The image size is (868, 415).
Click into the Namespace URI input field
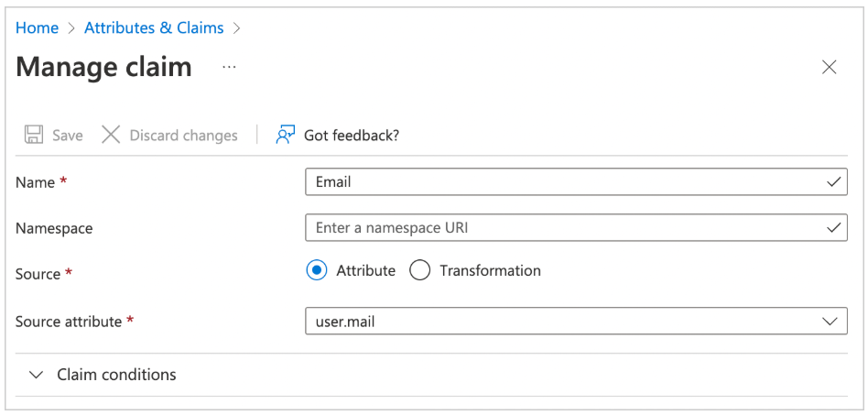559,227
